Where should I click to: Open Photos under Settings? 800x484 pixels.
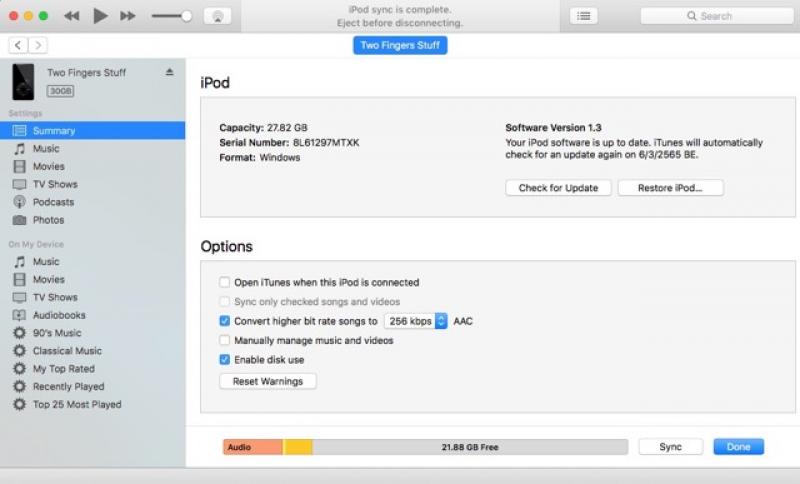48,220
